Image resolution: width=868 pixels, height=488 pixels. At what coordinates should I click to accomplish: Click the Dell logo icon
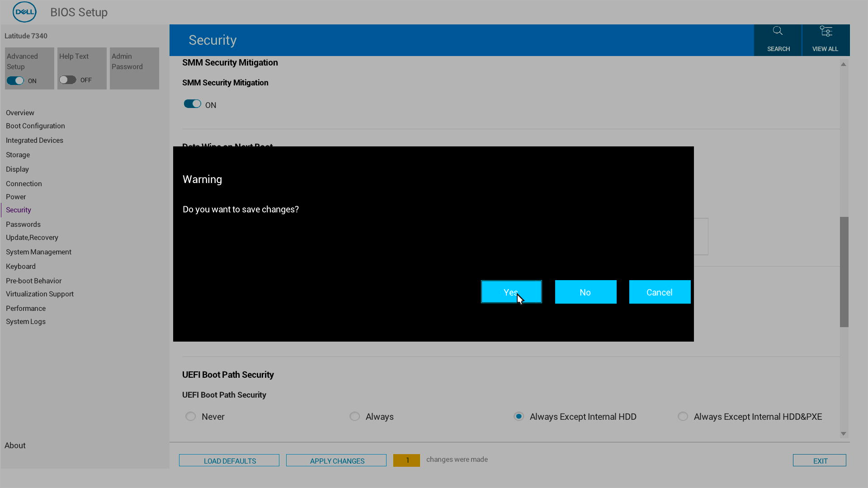[24, 12]
